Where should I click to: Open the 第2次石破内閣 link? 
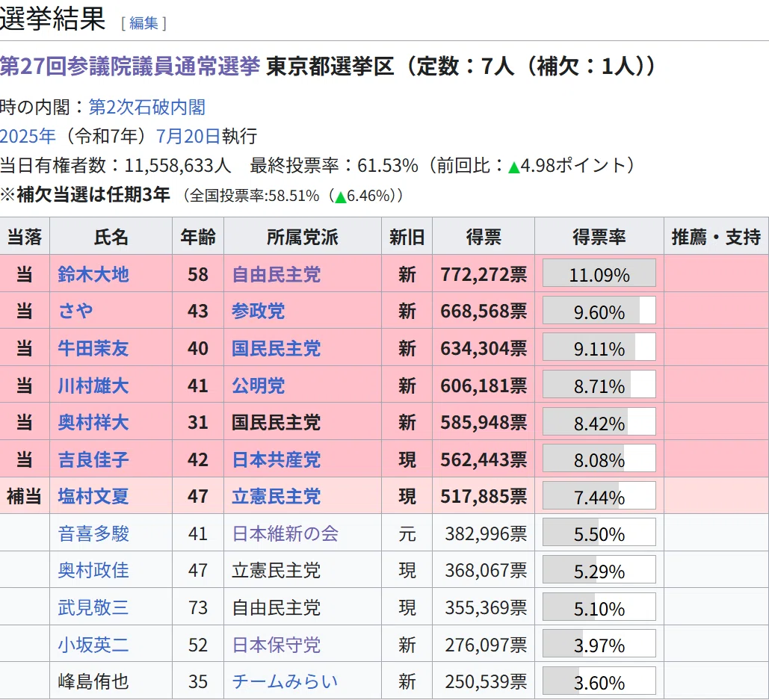(x=146, y=108)
